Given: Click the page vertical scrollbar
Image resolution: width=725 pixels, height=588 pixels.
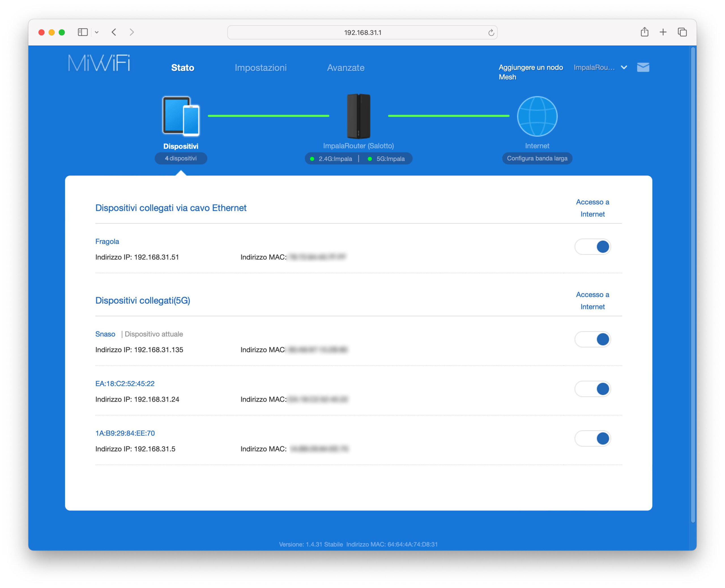Looking at the screenshot, I should (693, 285).
